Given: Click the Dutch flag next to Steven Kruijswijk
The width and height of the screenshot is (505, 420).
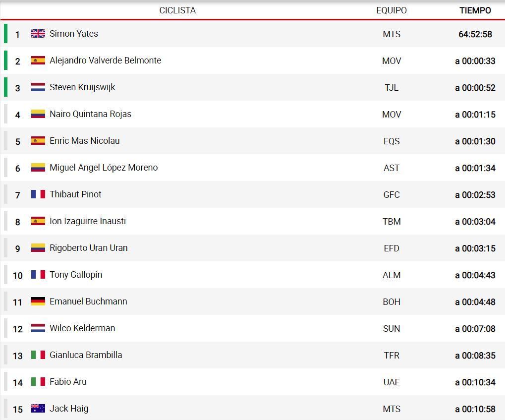Looking at the screenshot, I should pyautogui.click(x=38, y=87).
